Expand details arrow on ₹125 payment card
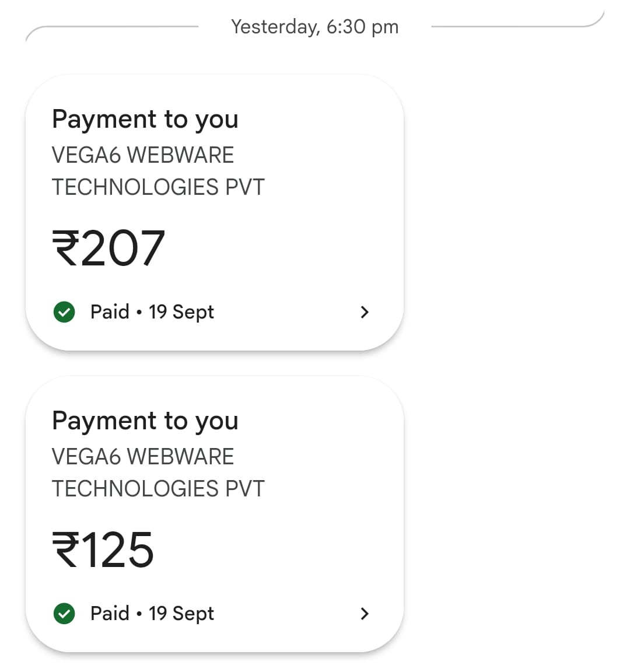 coord(365,614)
